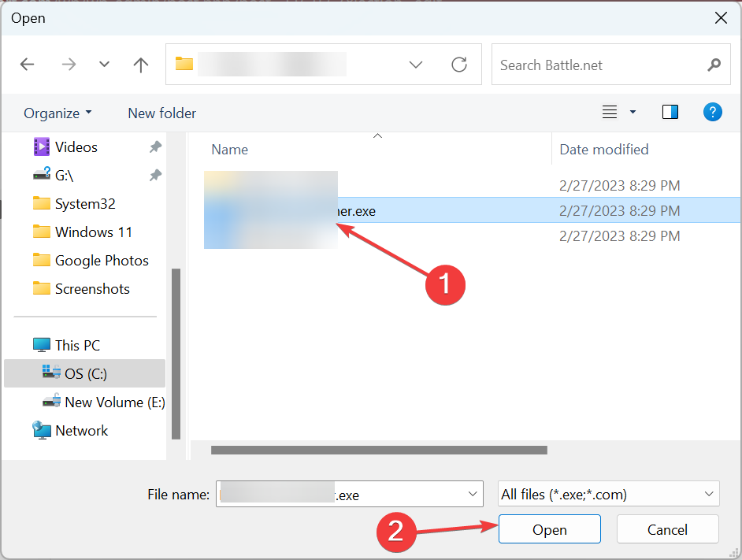Viewport: 742px width, 560px height.
Task: Click the first 2/27/2023 8:29 PM date
Action: (619, 186)
